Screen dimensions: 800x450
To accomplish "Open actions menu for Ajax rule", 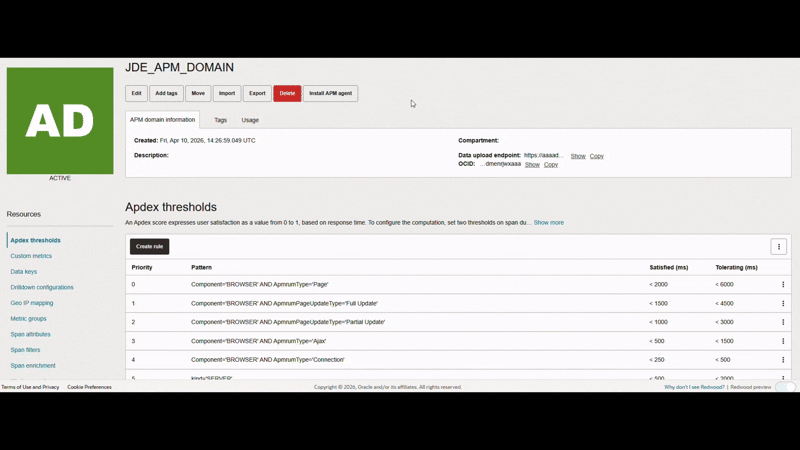I will 783,341.
